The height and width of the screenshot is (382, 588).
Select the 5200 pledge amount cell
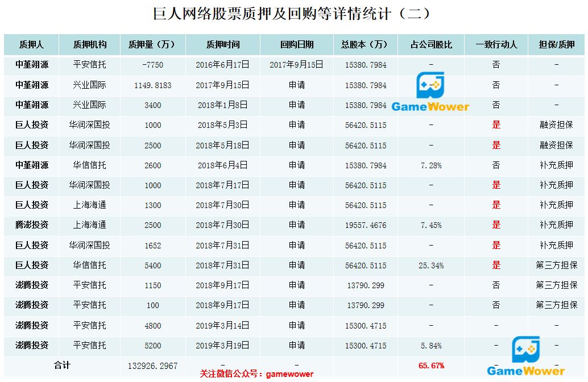click(x=152, y=346)
